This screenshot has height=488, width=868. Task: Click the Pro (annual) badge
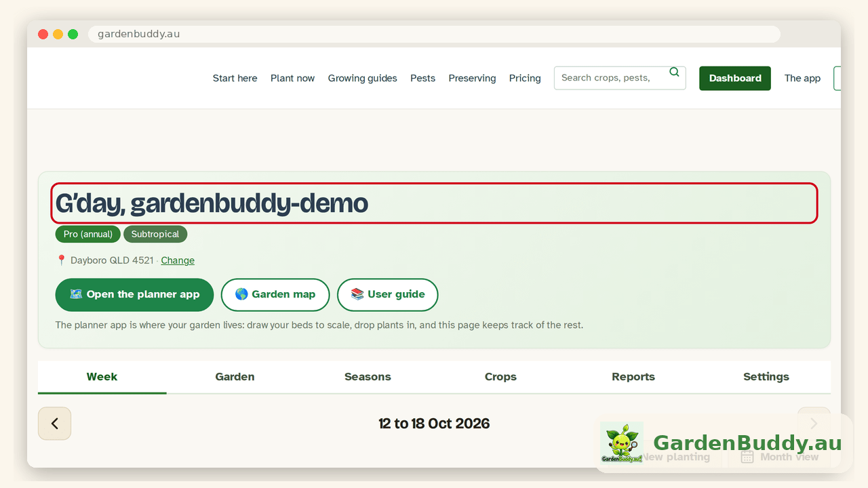[88, 235]
